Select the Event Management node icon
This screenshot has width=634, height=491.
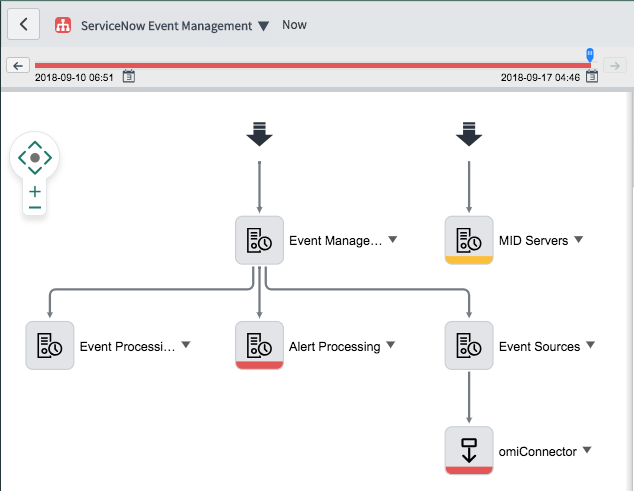[x=260, y=240]
